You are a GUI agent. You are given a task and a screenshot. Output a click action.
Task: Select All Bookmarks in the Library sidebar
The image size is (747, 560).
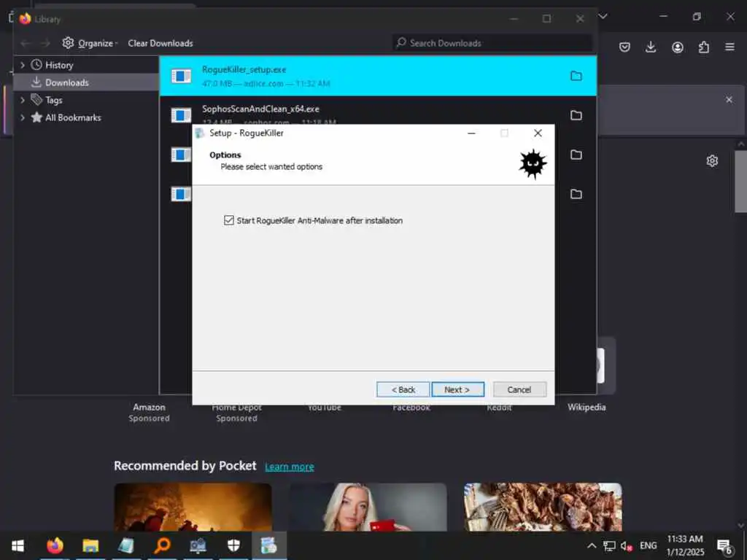coord(73,117)
